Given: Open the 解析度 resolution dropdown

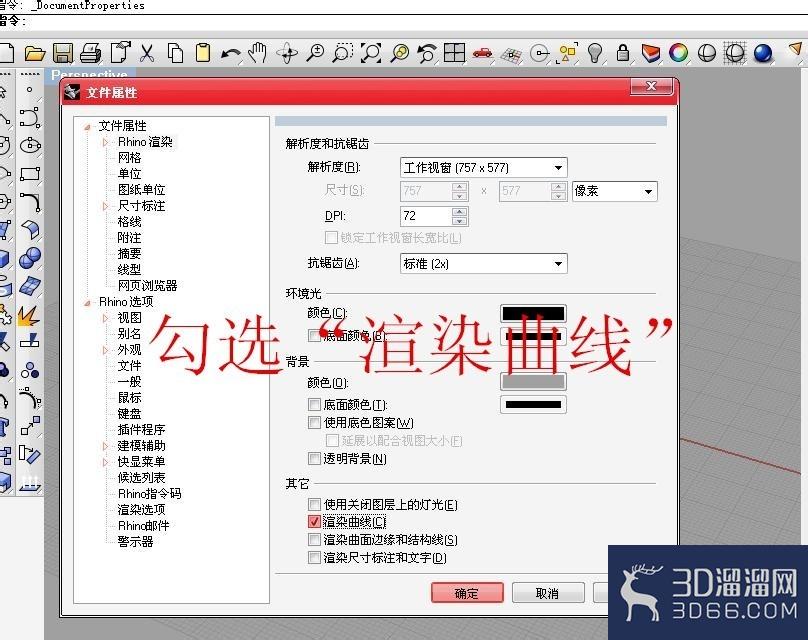Looking at the screenshot, I should tap(483, 167).
